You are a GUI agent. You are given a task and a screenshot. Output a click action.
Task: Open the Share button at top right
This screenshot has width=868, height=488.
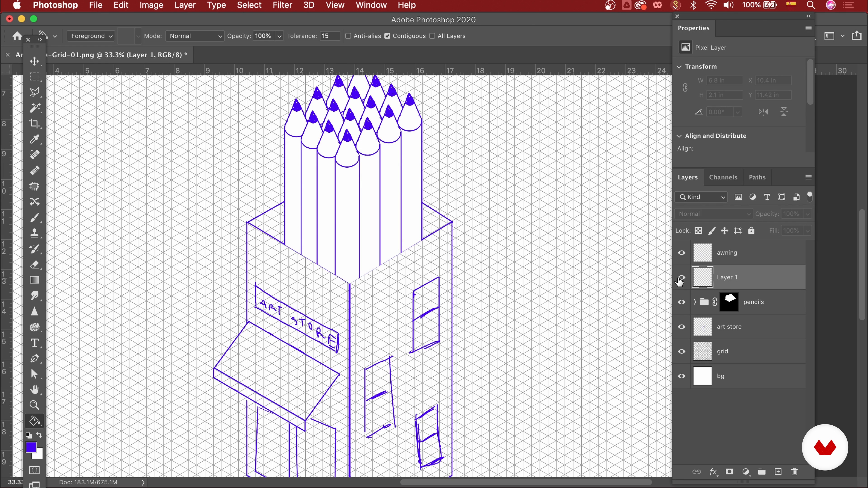tap(856, 36)
